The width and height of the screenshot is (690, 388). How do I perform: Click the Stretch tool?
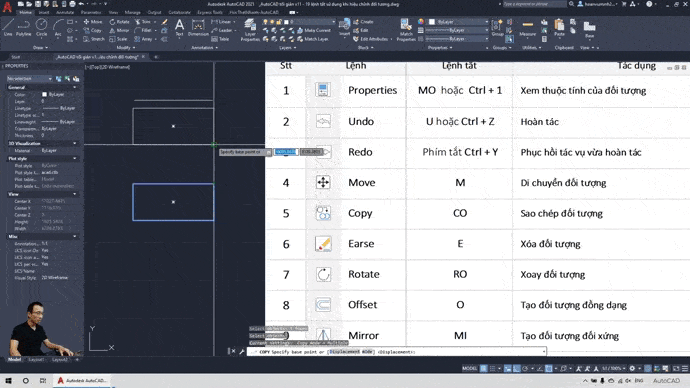94,39
